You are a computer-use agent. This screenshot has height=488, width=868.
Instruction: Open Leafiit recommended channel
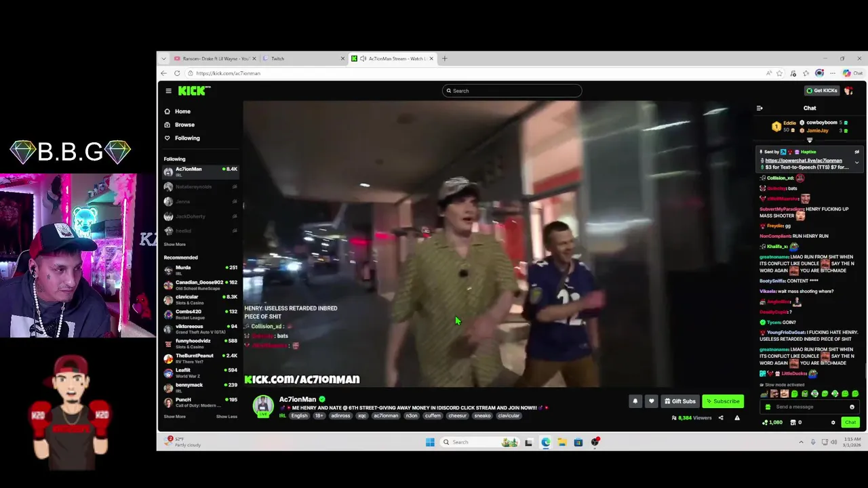(201, 373)
